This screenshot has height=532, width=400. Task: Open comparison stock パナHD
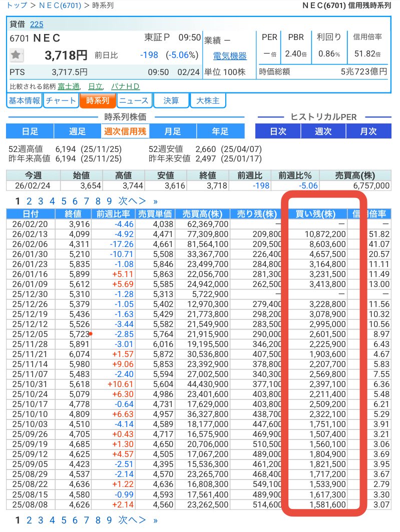pos(125,86)
